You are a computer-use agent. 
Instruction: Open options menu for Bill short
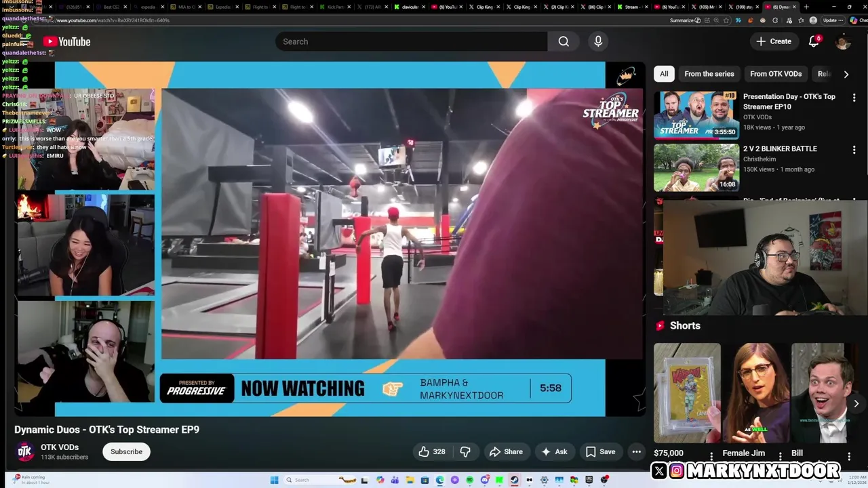[849, 456]
